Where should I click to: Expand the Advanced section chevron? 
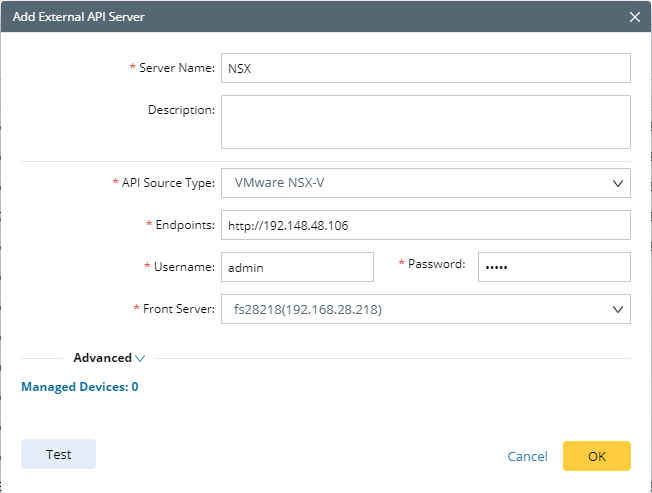click(x=140, y=358)
